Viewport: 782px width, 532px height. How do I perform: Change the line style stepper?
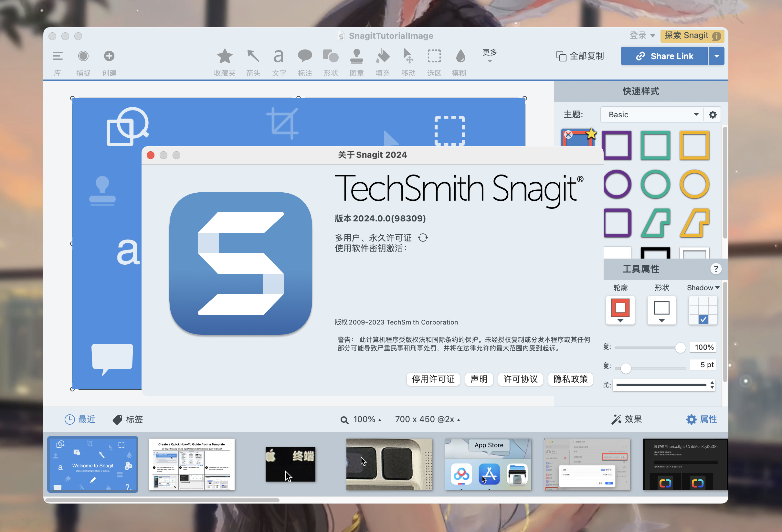click(712, 385)
